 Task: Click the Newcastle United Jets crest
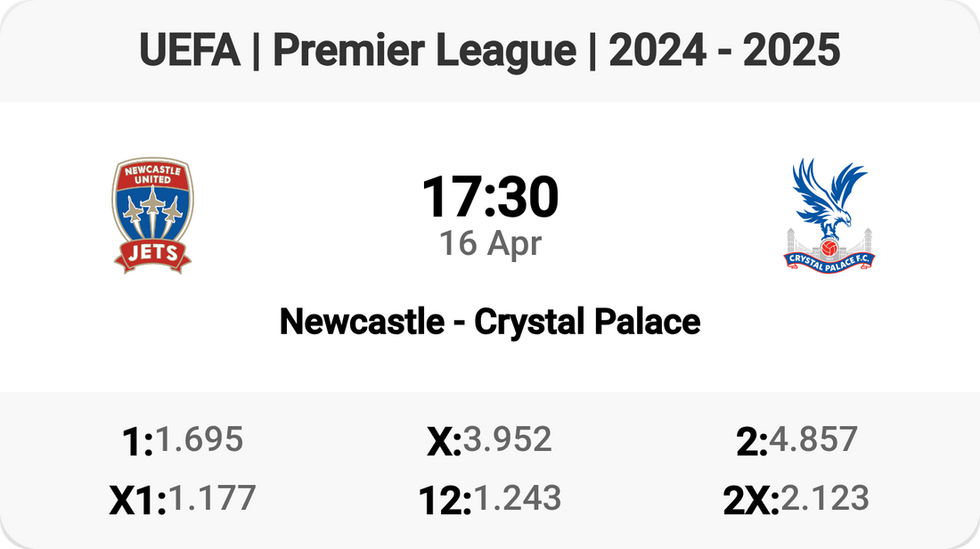[151, 214]
